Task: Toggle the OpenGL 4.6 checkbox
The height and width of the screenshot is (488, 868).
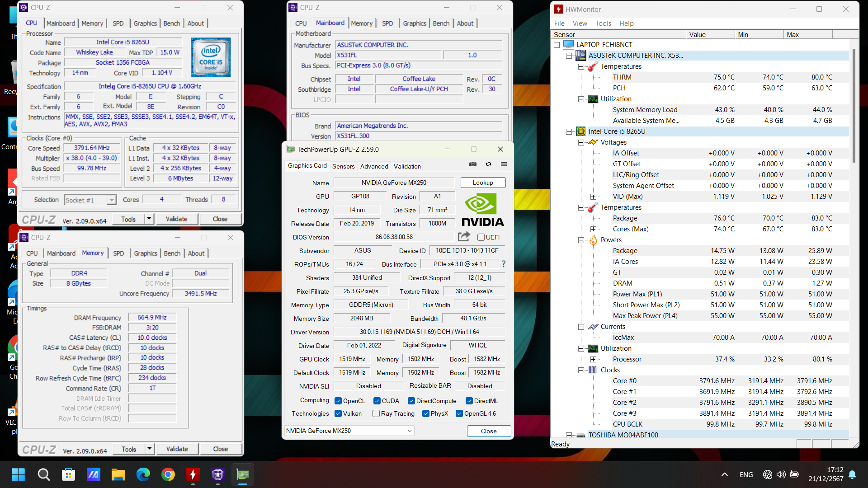Action: (459, 413)
